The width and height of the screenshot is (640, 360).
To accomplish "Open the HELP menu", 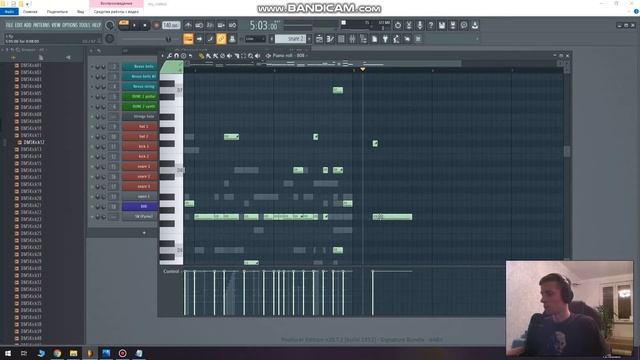I will coord(96,25).
